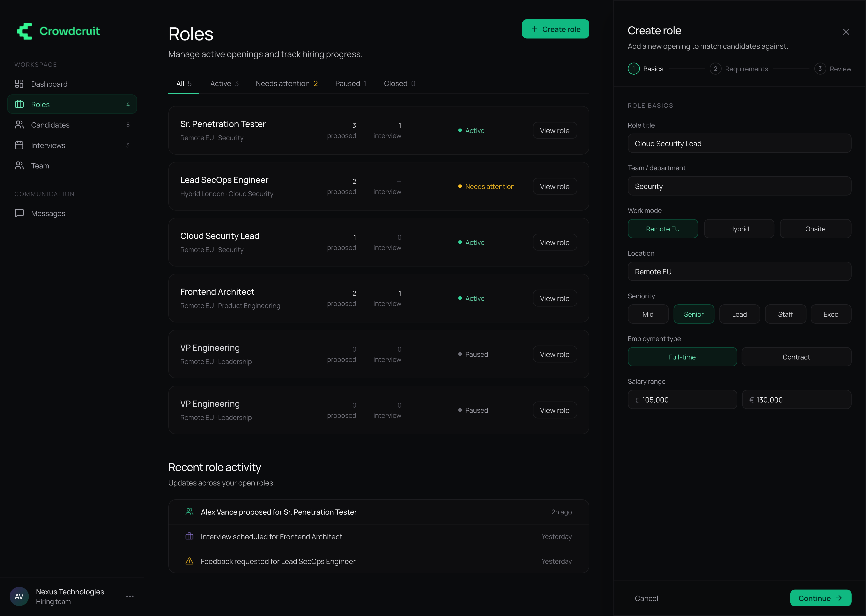The width and height of the screenshot is (866, 616).
Task: Click step 3 Review circle indicator
Action: (x=820, y=69)
